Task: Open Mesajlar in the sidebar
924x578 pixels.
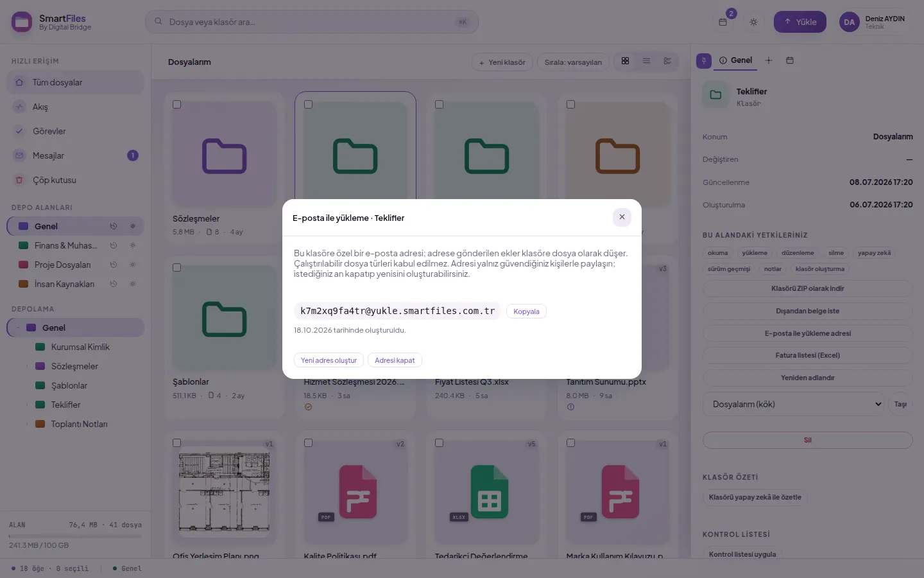Action: (76, 155)
